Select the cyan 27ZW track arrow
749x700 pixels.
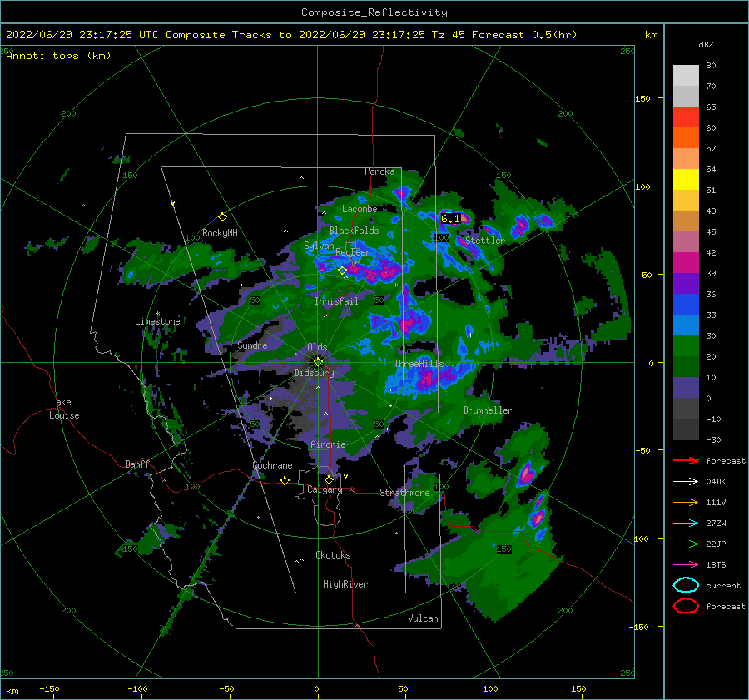[x=686, y=524]
